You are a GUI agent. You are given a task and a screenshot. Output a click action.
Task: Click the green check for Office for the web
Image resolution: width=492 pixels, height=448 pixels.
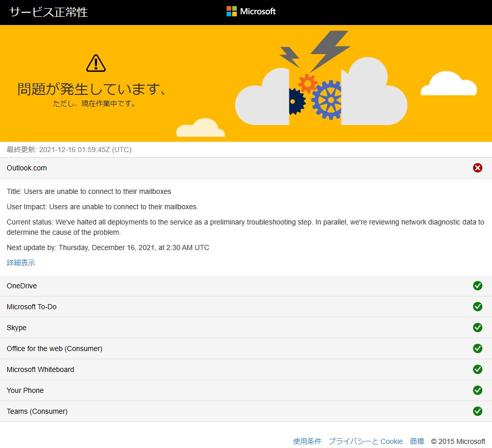pyautogui.click(x=478, y=348)
